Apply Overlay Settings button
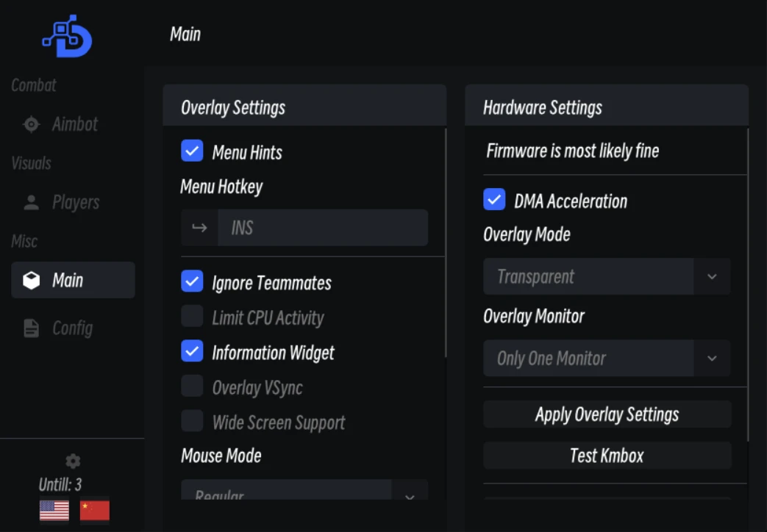Screen dimensions: 767x532 (x=607, y=414)
